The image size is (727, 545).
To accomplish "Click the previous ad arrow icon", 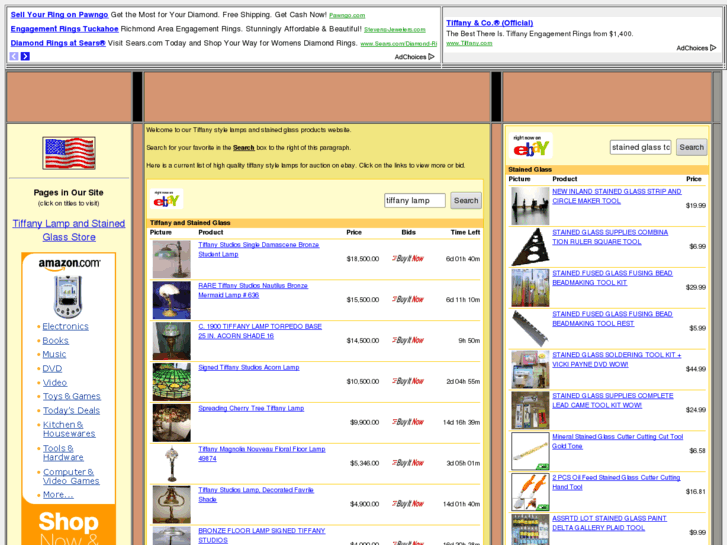I will point(14,56).
